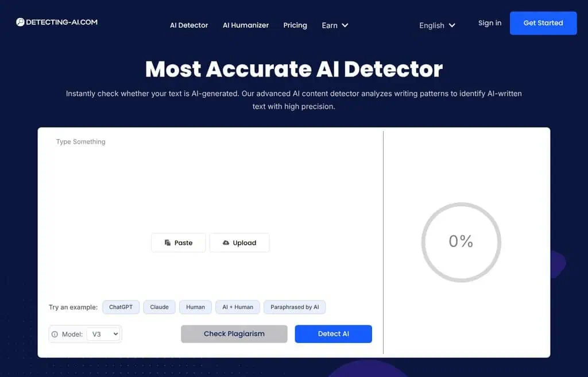
Task: Click into the Type Something text area
Action: click(210, 180)
